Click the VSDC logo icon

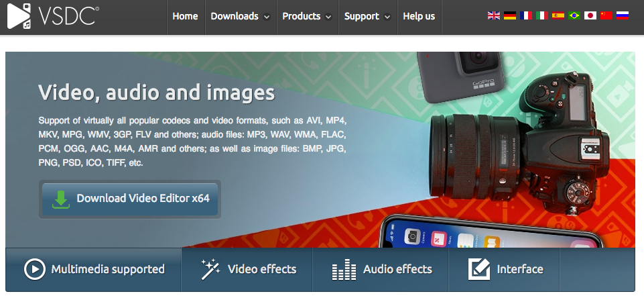coord(19,16)
